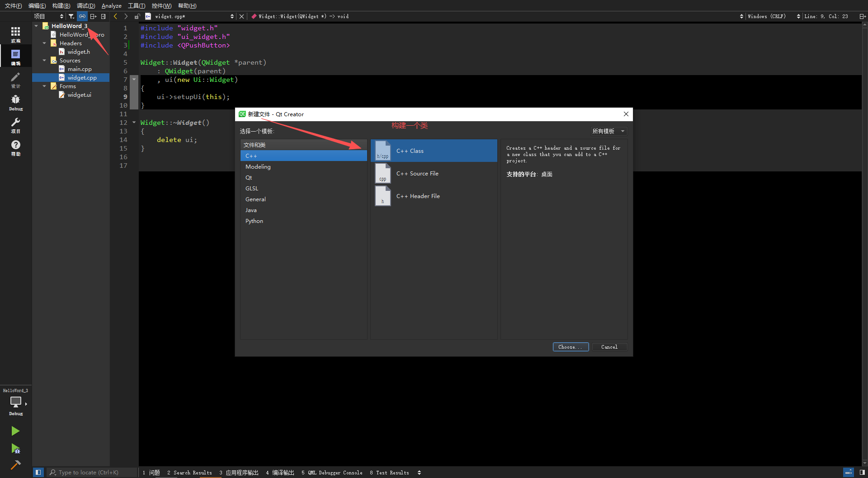
Task: Go forward with the right arrow
Action: click(x=126, y=16)
